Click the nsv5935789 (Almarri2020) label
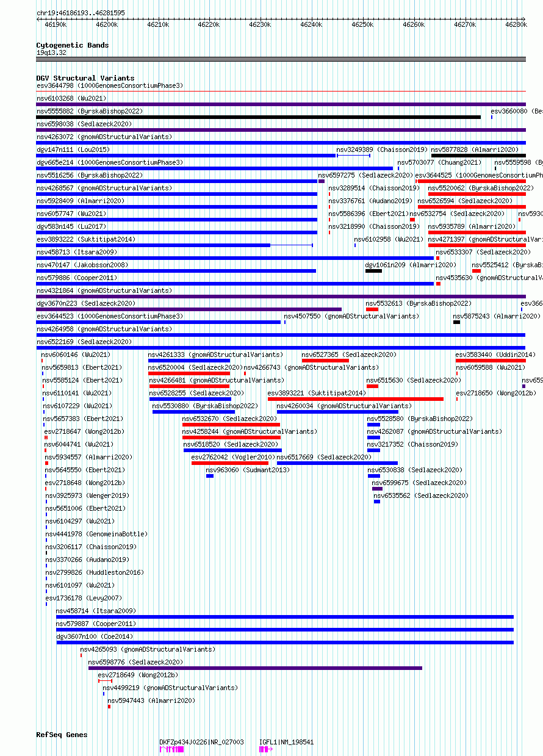 [472, 226]
